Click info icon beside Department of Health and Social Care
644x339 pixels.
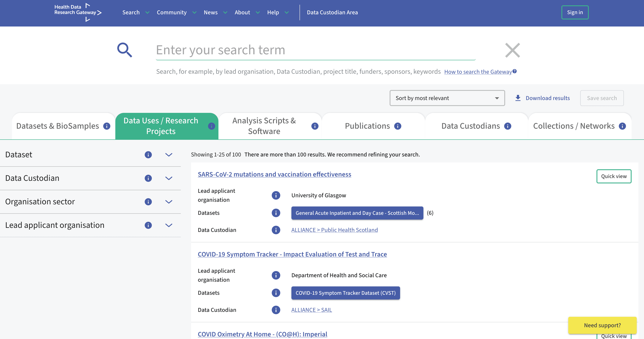(276, 275)
